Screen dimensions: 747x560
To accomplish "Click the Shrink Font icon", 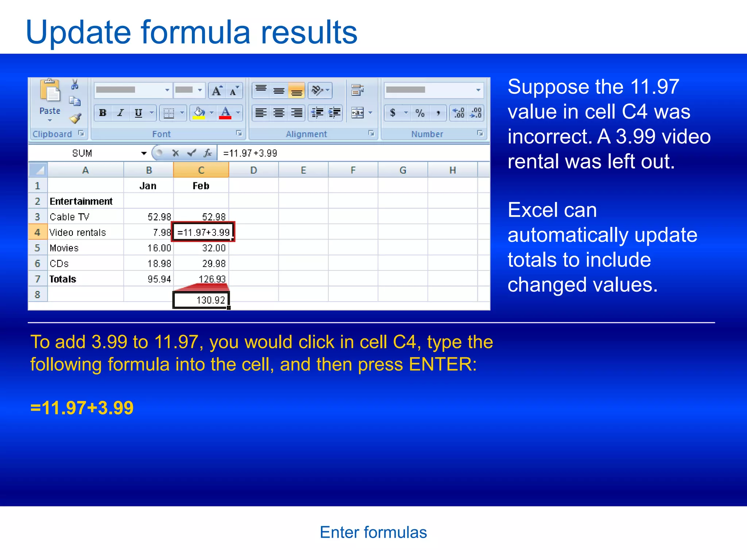I will tap(234, 90).
